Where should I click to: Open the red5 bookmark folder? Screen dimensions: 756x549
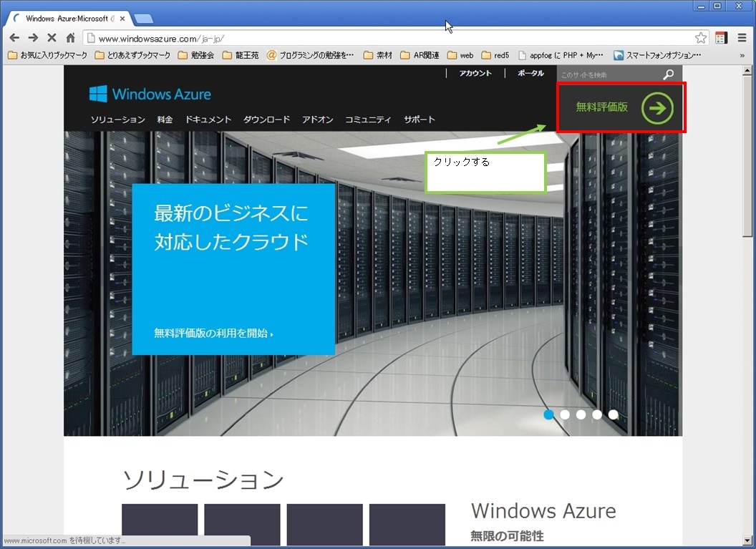click(495, 55)
